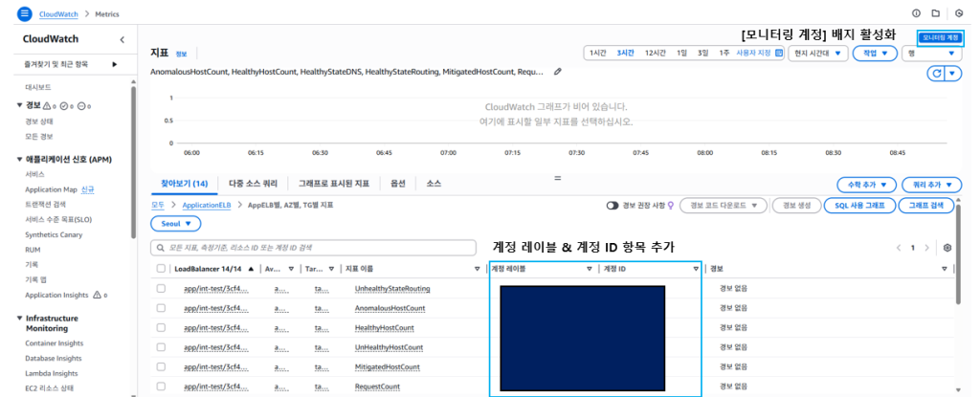Screen dimensions: 980x397
Task: Click the pencil icon to rename graph
Action: click(x=558, y=72)
